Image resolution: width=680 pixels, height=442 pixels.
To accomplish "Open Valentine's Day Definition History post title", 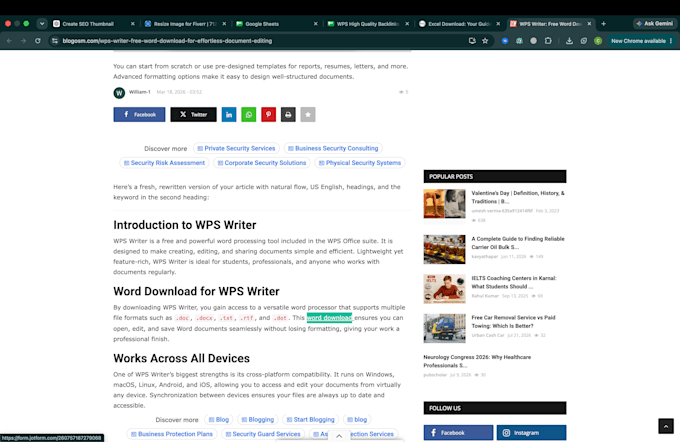I will [518, 197].
